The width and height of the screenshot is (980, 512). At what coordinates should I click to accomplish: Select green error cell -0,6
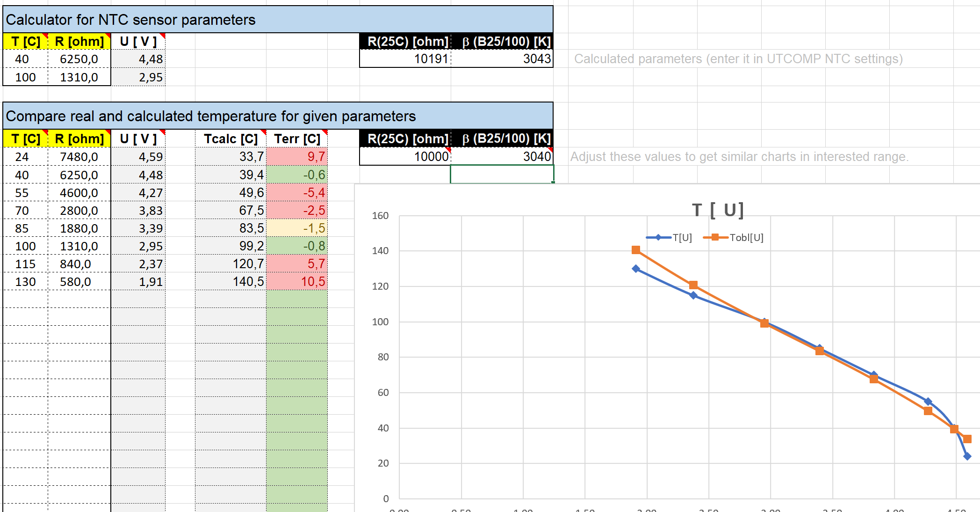[297, 175]
